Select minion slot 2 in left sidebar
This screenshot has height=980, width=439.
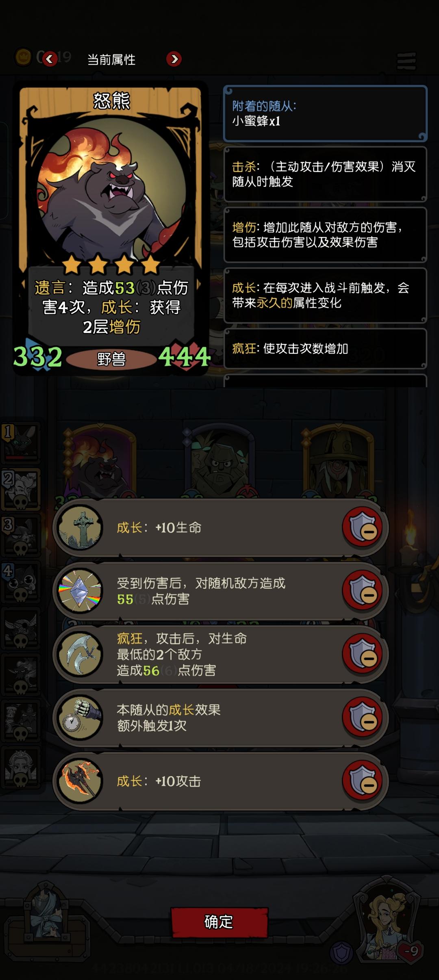(21, 489)
